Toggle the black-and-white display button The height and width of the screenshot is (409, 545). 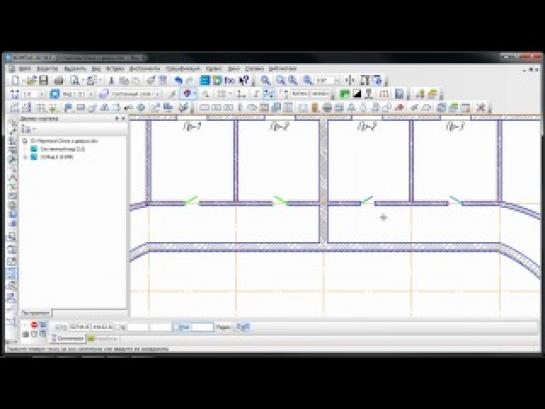click(x=357, y=94)
